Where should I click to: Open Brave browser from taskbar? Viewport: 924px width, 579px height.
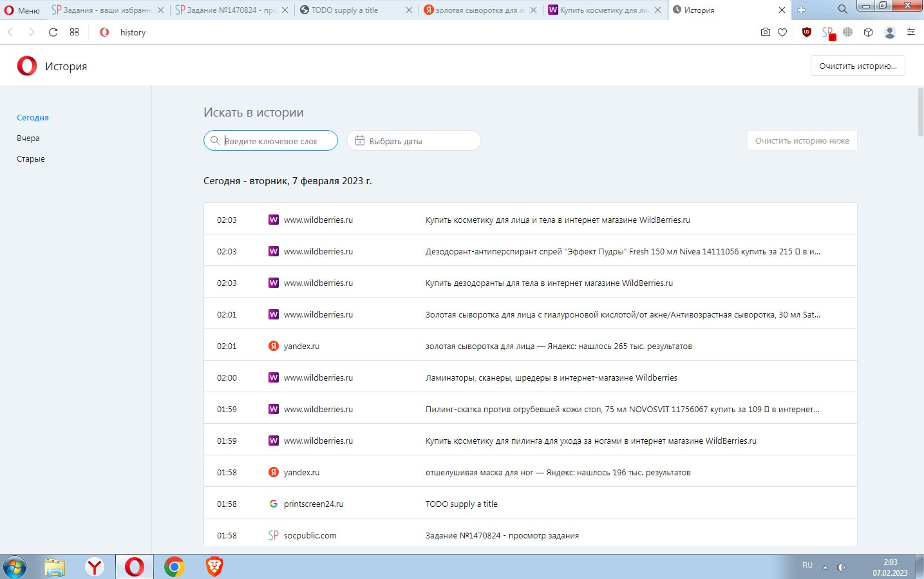(x=214, y=567)
